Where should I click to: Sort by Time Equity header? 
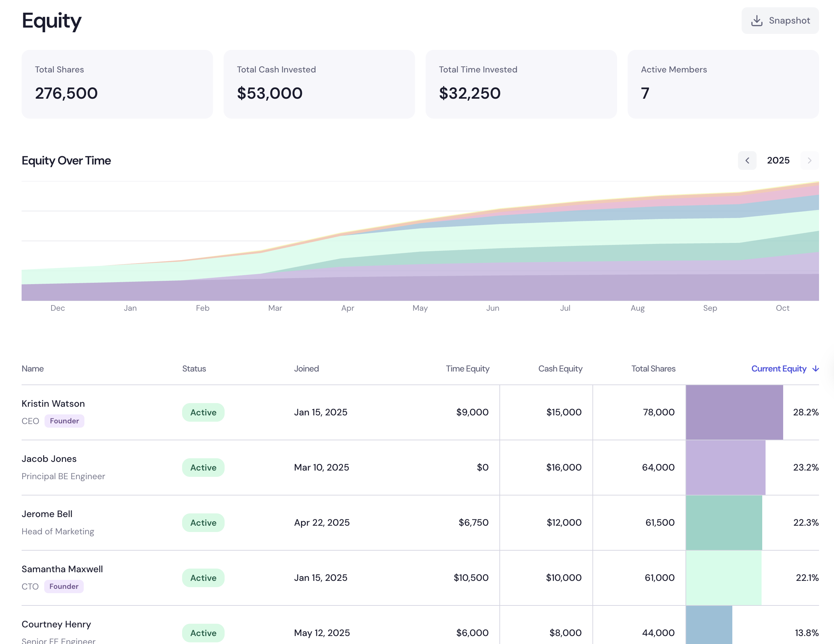pyautogui.click(x=468, y=369)
